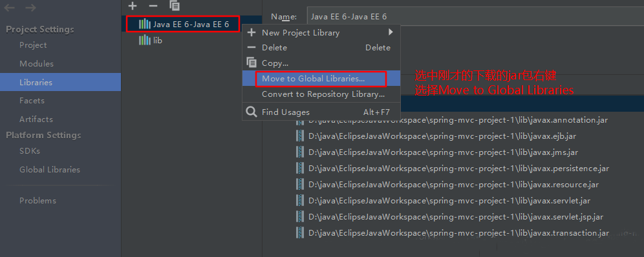Viewport: 644px width, 257px height.
Task: Open Facets settings
Action: [x=32, y=101]
